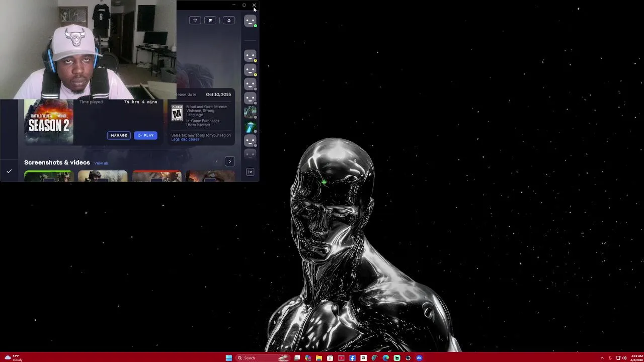Click the checkmark icon at left edge

[9, 171]
